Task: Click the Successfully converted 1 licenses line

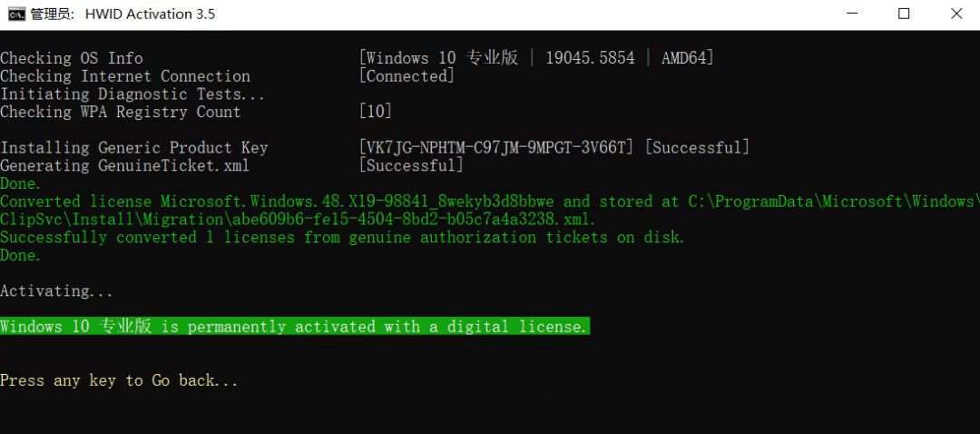Action: pos(342,238)
